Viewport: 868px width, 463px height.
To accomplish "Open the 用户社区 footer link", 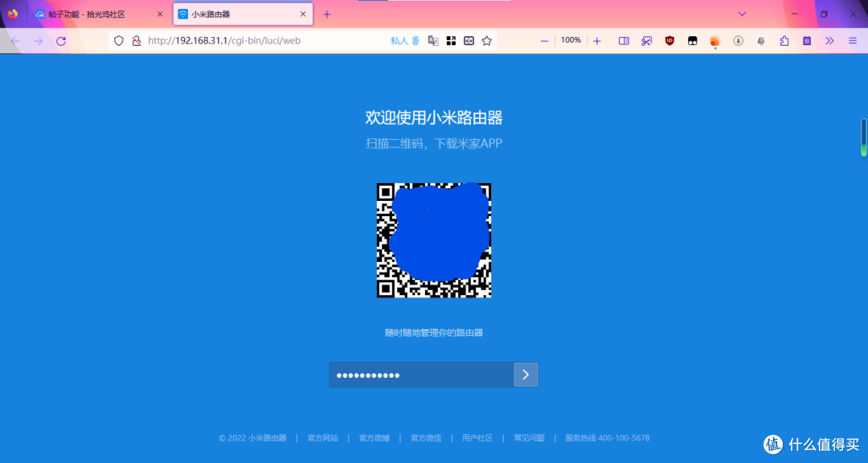I will pos(477,438).
